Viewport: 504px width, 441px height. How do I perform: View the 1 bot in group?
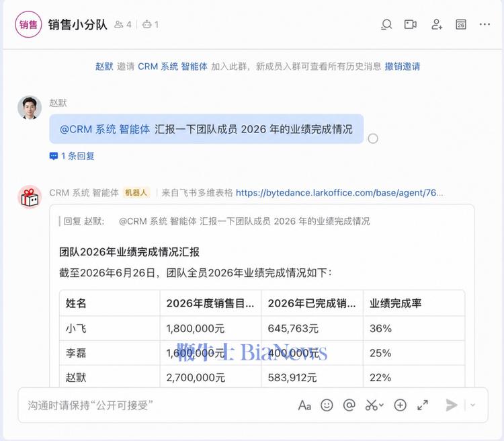[x=151, y=24]
